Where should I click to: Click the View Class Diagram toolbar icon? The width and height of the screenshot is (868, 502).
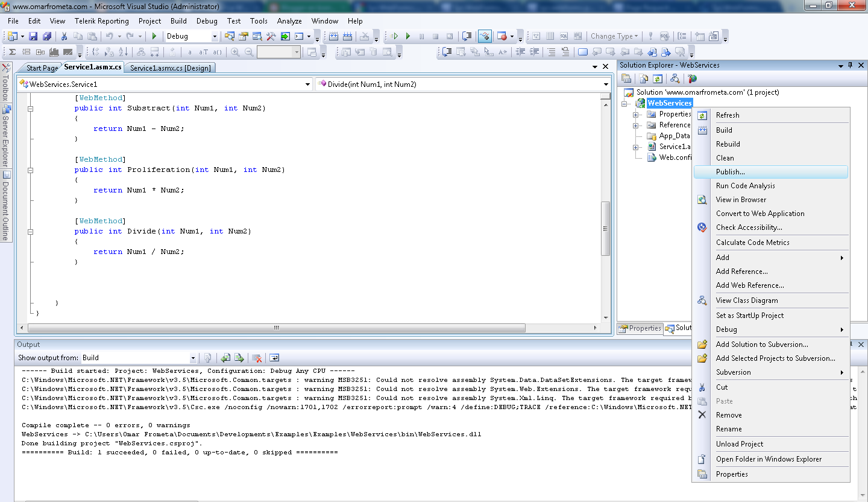click(675, 78)
